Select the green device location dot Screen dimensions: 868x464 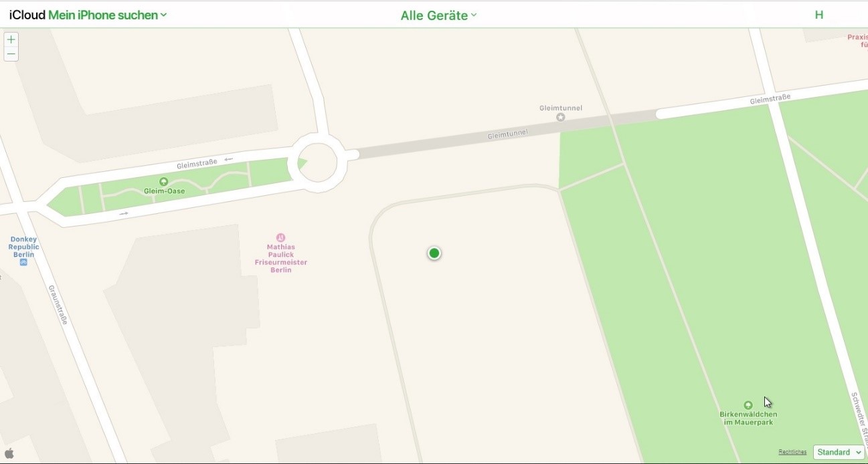coord(434,253)
